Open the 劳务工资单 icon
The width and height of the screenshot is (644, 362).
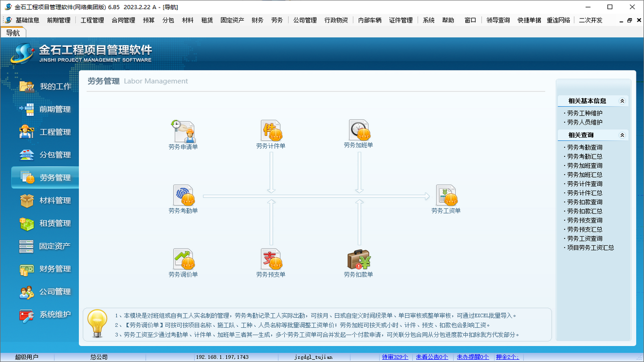click(x=446, y=196)
